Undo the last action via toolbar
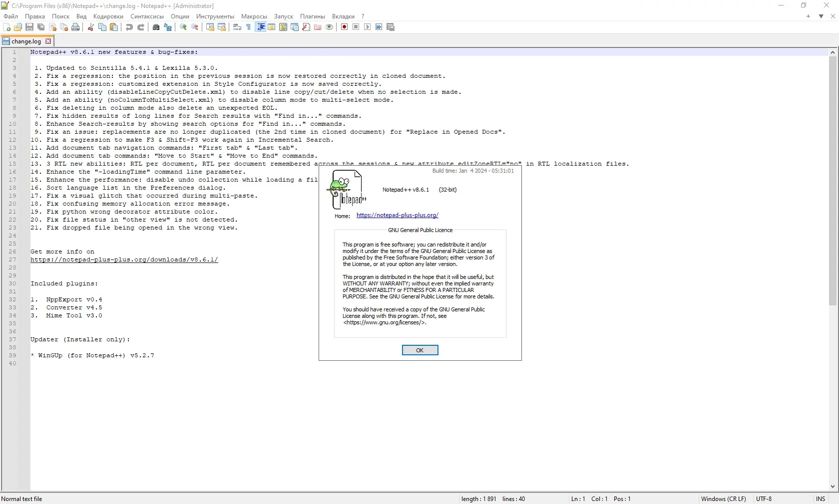The height and width of the screenshot is (504, 839). [129, 27]
